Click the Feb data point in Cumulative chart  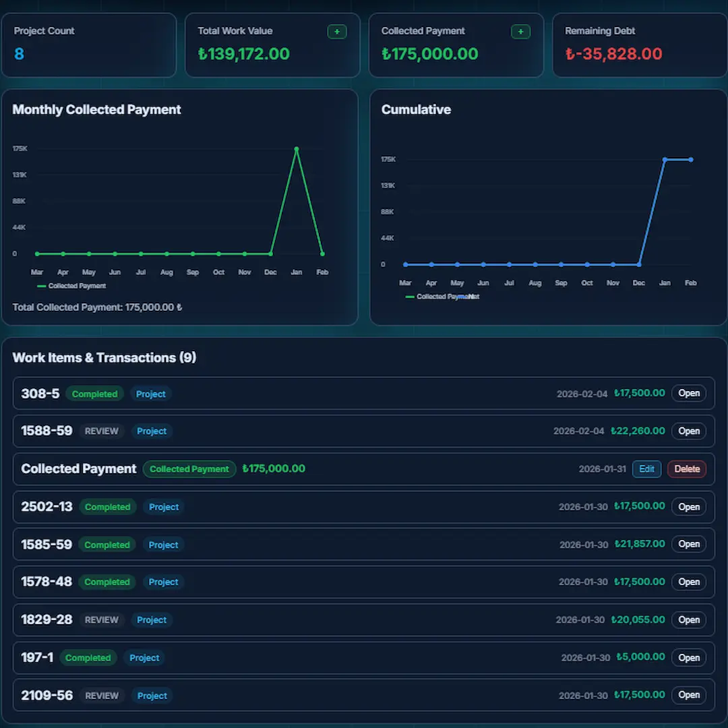click(691, 160)
